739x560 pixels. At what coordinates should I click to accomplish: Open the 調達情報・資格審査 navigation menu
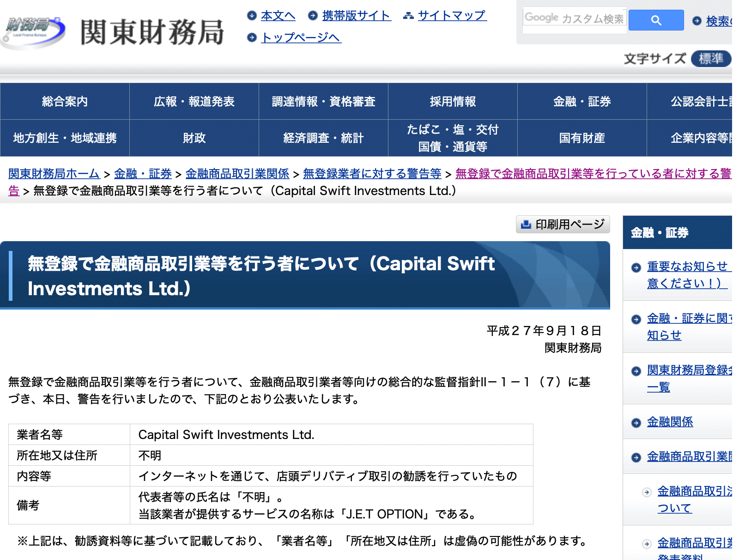click(323, 101)
